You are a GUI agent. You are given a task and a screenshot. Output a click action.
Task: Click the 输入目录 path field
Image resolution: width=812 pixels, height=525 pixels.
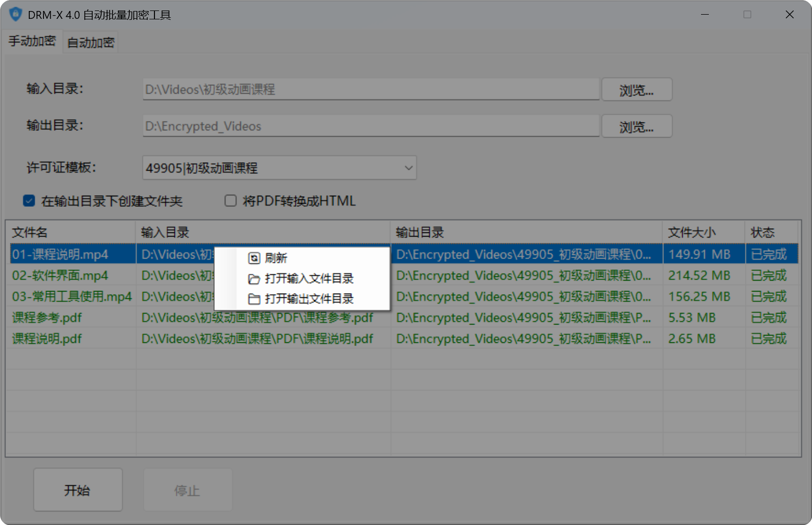[x=370, y=90]
